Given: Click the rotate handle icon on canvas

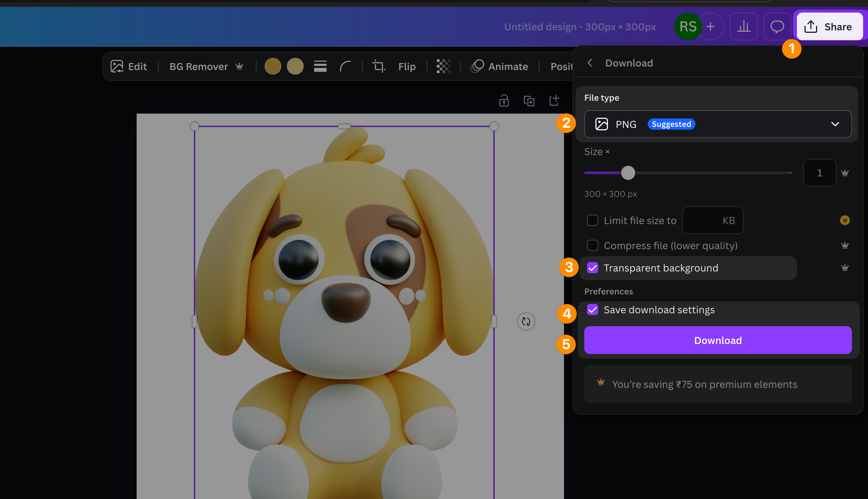Looking at the screenshot, I should pos(526,322).
